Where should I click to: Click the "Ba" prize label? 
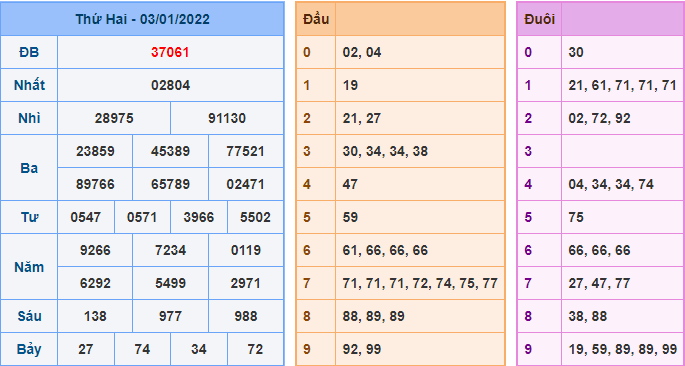pos(29,168)
